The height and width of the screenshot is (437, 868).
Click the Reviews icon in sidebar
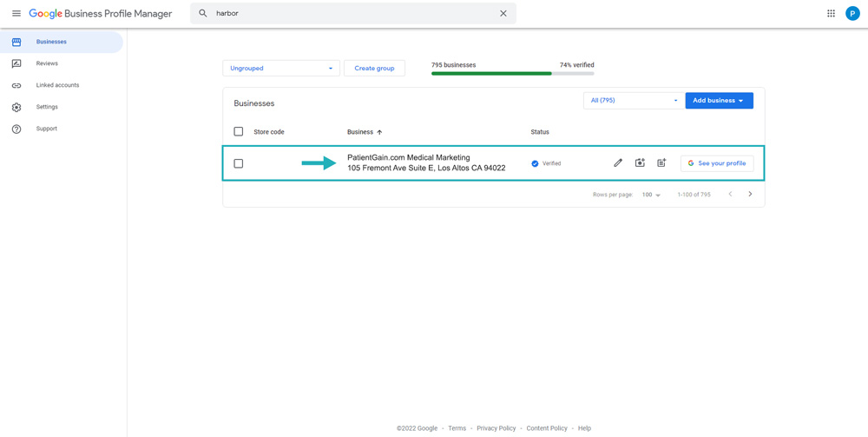16,63
